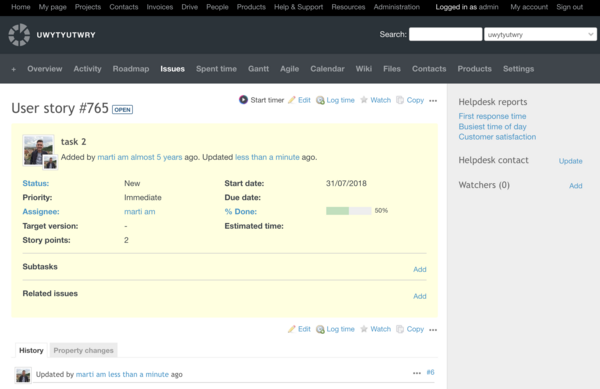
Task: Open the Customer satisfaction report link
Action: (497, 137)
